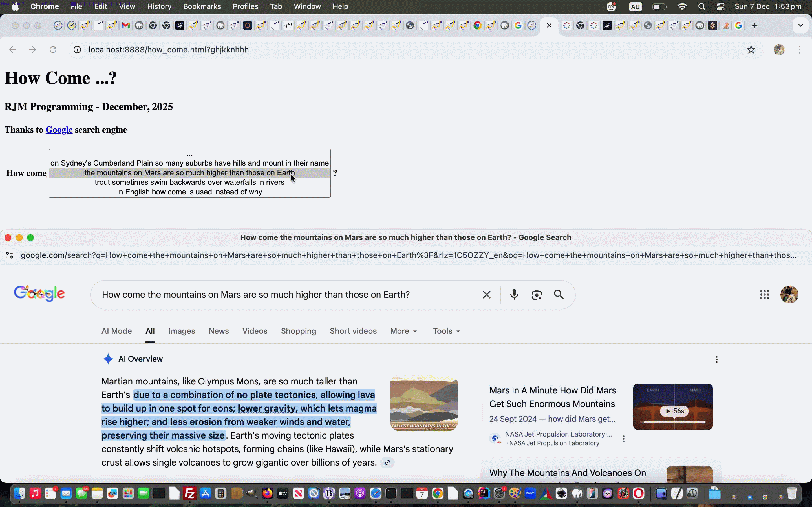Bookmark this page with the star icon
The width and height of the screenshot is (812, 507).
coord(751,50)
